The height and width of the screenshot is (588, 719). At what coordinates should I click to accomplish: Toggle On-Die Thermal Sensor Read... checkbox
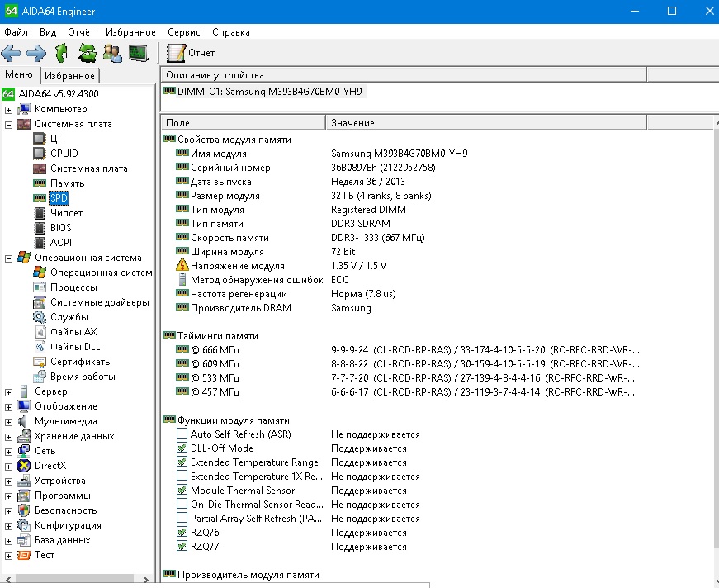tap(182, 504)
